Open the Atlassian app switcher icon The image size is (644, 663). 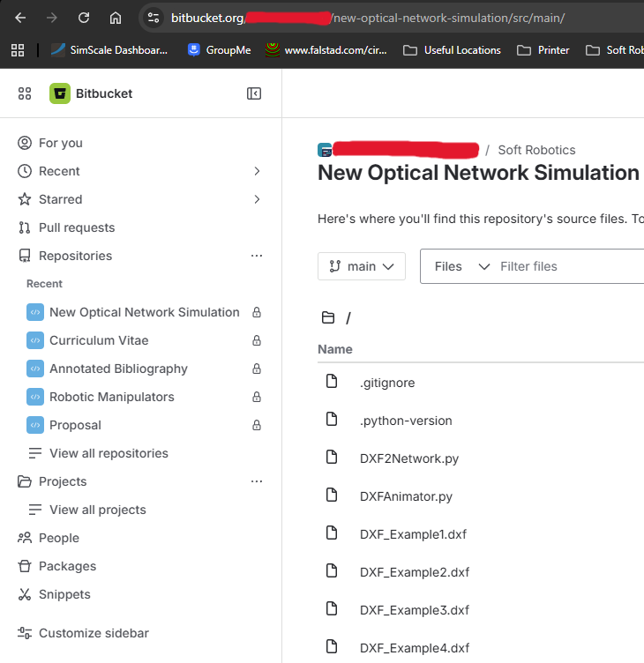tap(25, 93)
